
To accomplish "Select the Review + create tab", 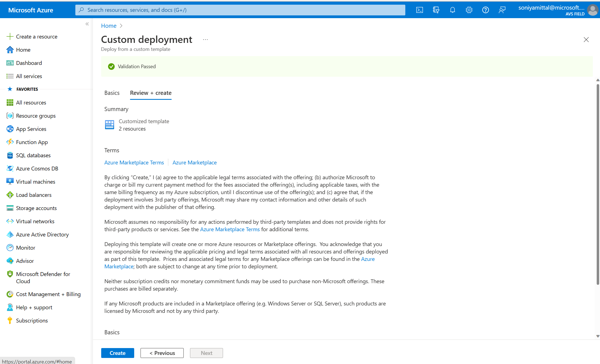I will click(151, 93).
